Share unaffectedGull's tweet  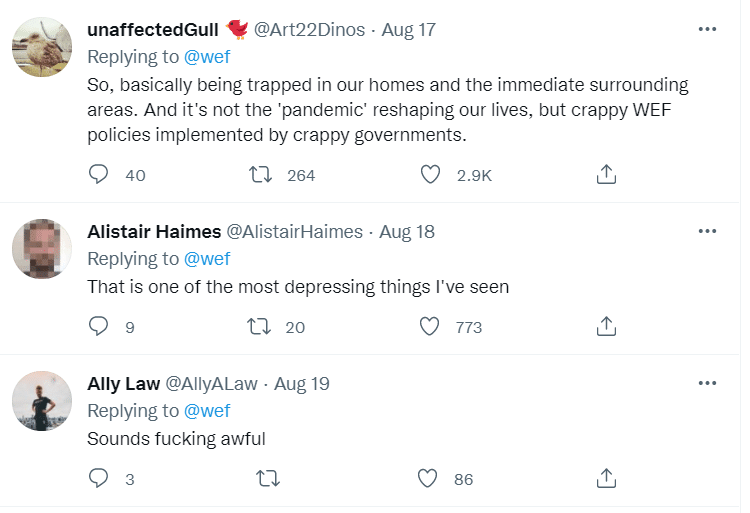click(605, 175)
